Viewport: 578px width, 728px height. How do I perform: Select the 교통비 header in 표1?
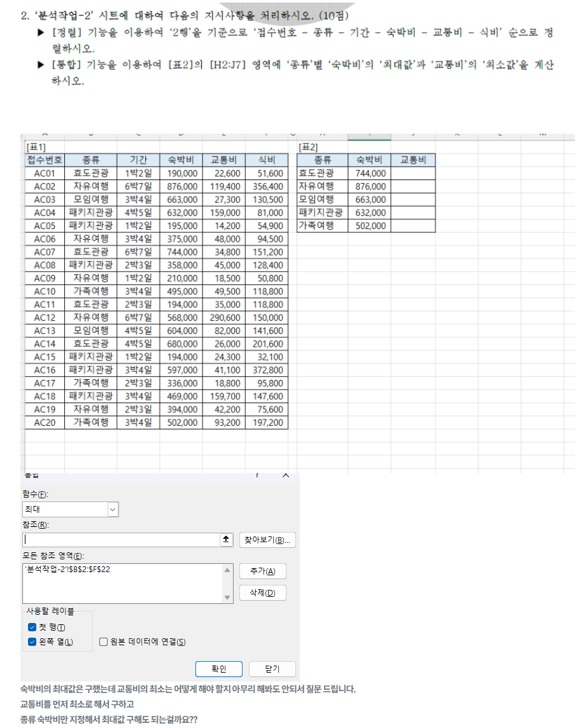224,160
